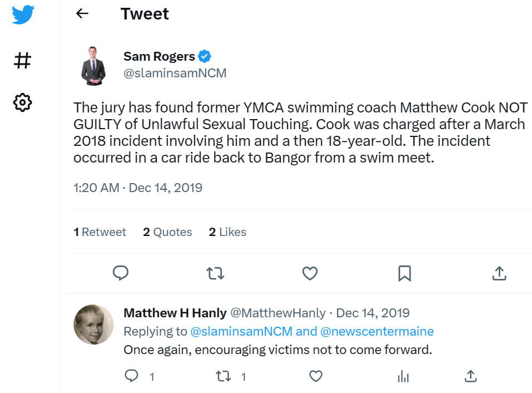View analytics for Hanly's reply
Viewport: 532px width, 393px height.
[x=403, y=376]
